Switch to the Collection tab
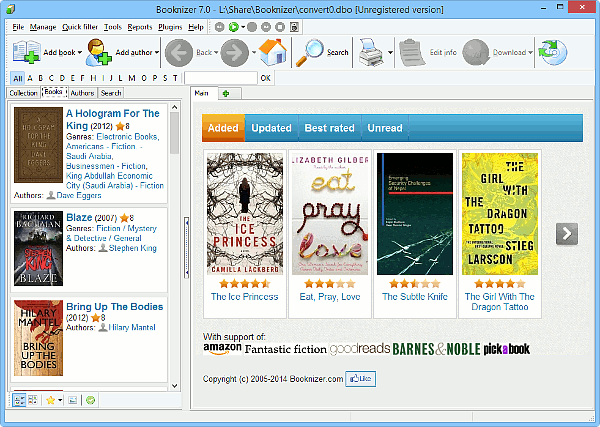600x427 pixels. [23, 93]
